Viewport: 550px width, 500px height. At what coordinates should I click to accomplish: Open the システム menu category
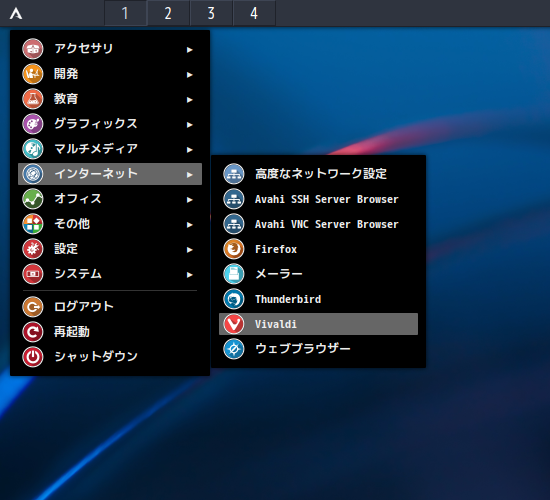pos(110,274)
